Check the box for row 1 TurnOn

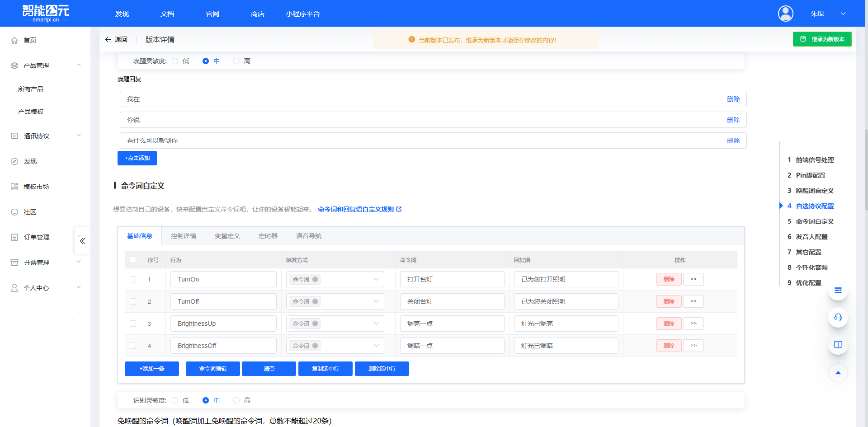(133, 279)
